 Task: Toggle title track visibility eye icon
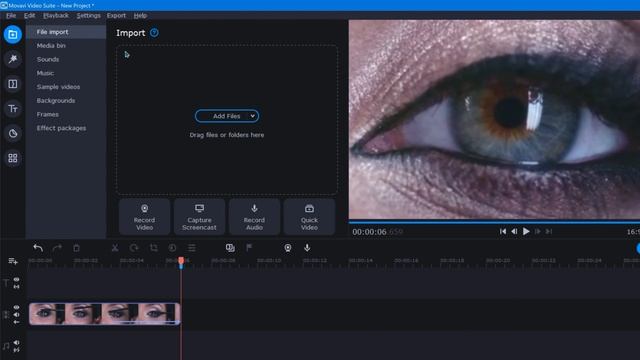tap(16, 280)
